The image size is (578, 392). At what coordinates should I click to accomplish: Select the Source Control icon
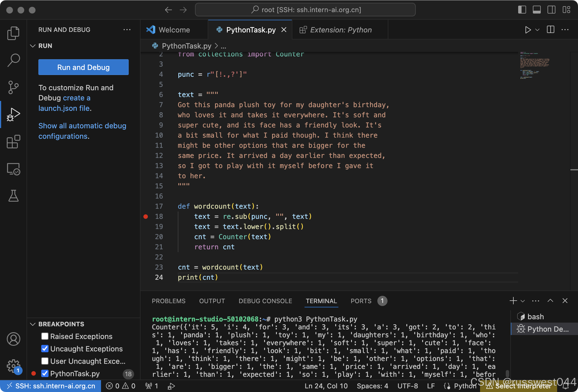tap(13, 87)
